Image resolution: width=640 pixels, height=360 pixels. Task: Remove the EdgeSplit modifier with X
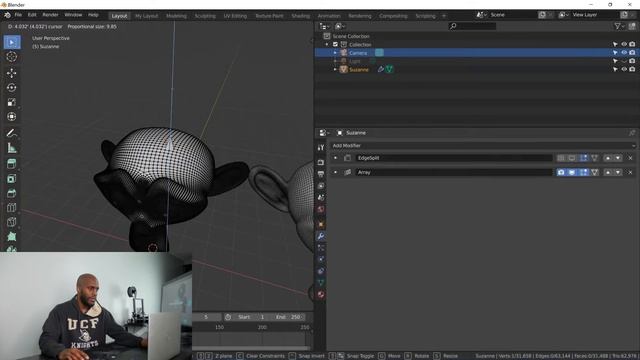[630, 158]
